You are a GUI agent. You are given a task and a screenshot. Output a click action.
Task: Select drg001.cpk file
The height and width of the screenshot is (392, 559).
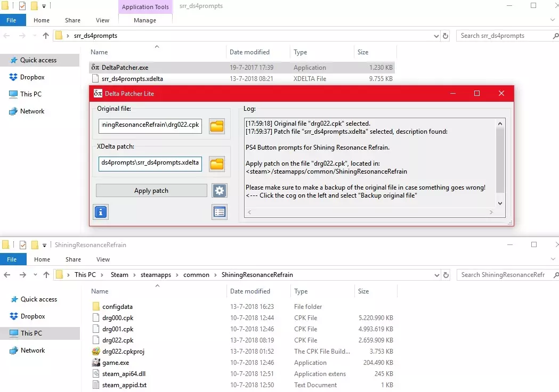point(242,329)
